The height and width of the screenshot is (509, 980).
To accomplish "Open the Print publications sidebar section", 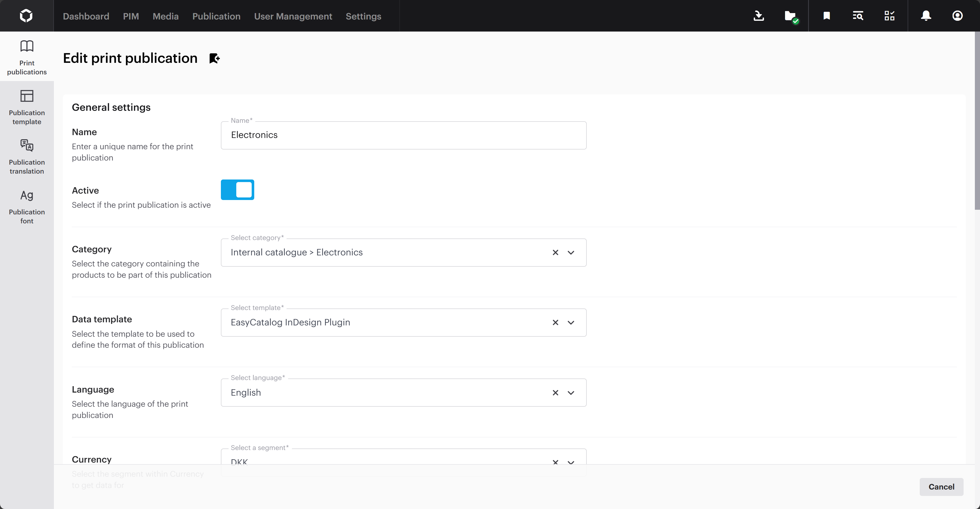I will [27, 57].
